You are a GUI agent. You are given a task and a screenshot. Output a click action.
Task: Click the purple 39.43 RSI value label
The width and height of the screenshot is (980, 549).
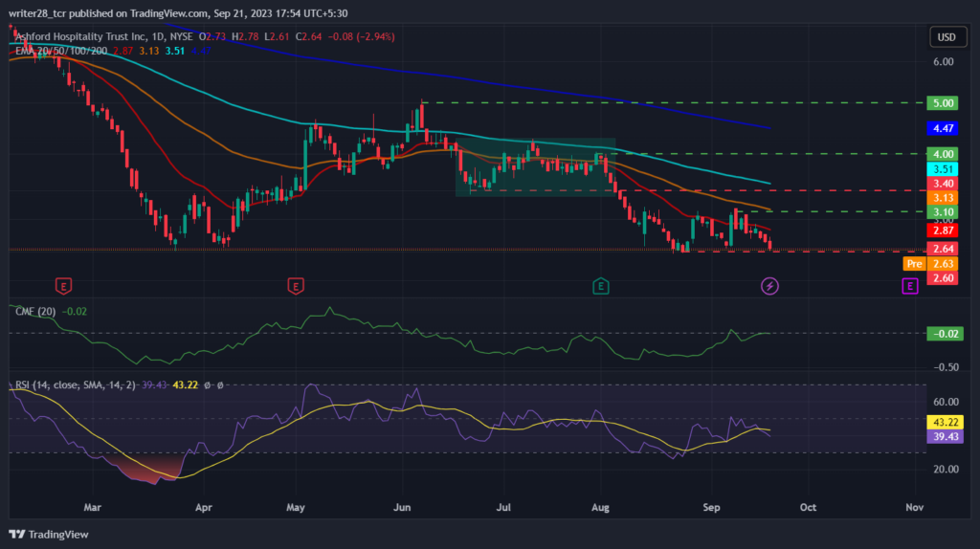[945, 436]
